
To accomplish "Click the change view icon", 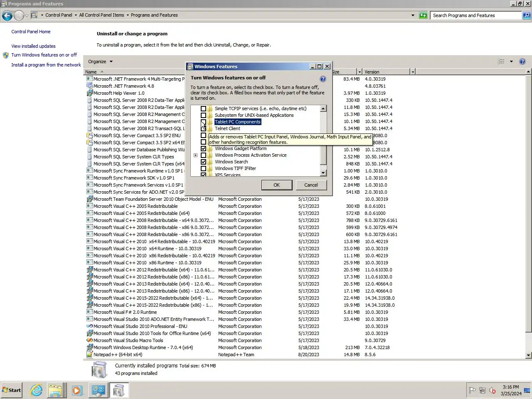I will click(x=501, y=62).
